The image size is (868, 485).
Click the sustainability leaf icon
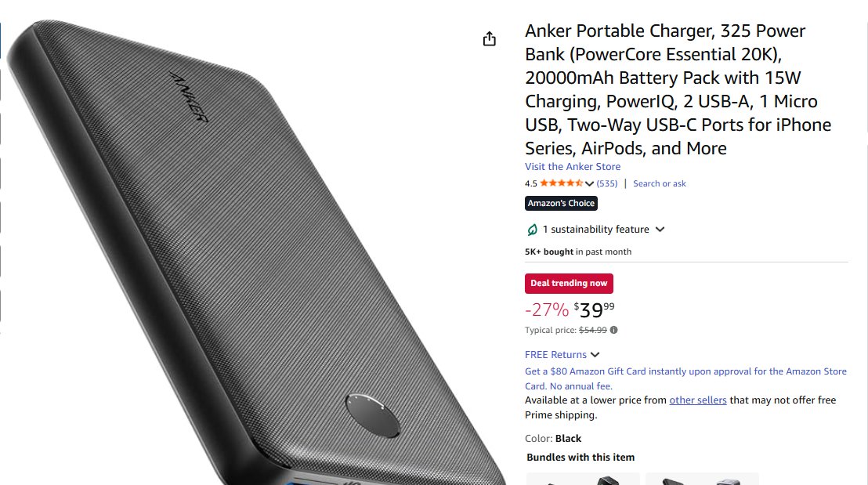(531, 230)
